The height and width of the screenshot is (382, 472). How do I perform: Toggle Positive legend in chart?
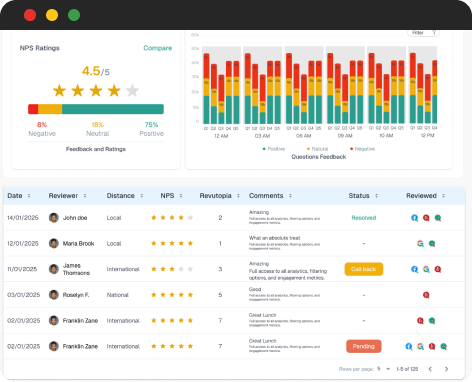pos(274,149)
